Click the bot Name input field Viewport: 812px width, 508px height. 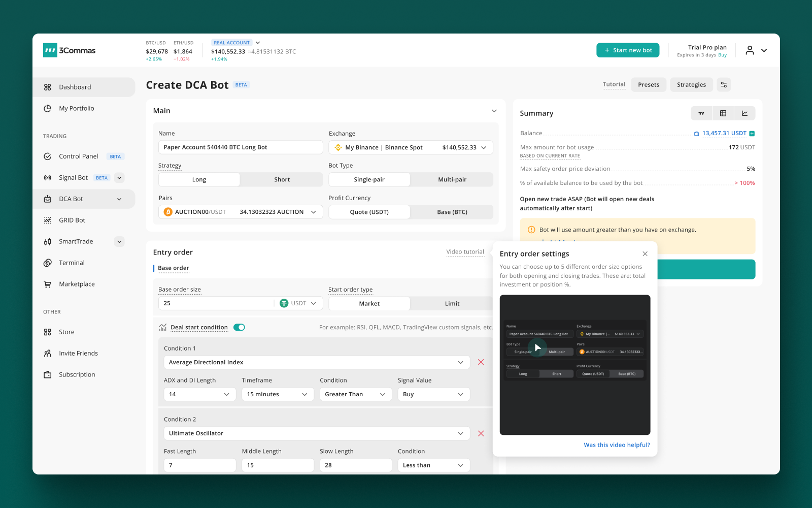click(x=241, y=148)
